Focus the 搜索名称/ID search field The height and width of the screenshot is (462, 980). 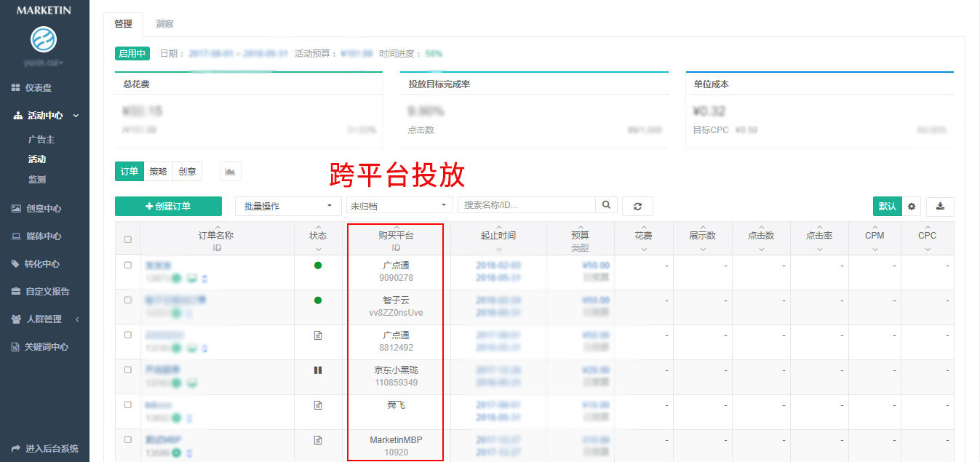tap(527, 205)
